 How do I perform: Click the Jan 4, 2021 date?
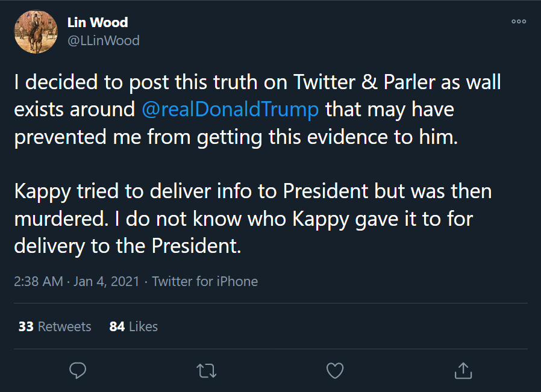click(x=106, y=281)
